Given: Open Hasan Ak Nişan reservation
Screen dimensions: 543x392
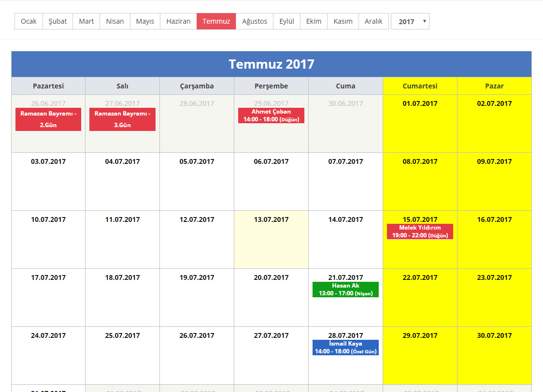Looking at the screenshot, I should pyautogui.click(x=345, y=290).
